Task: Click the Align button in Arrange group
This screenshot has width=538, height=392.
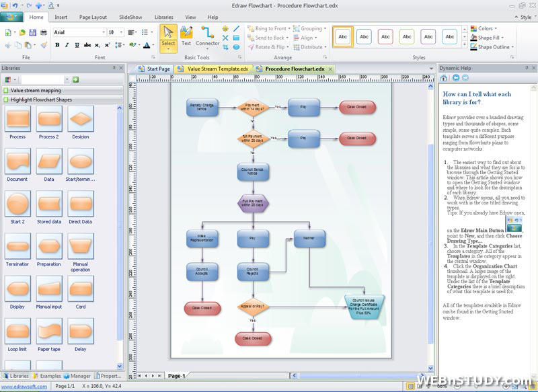Action: click(305, 38)
